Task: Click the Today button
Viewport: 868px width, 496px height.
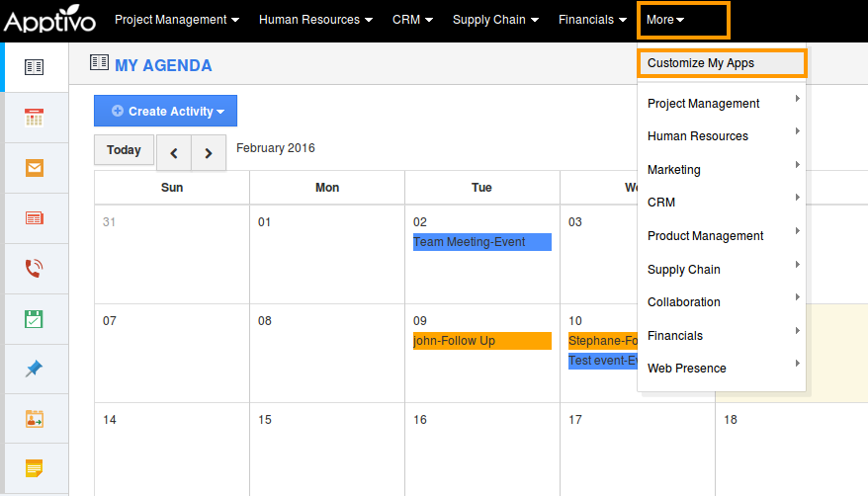Action: click(124, 150)
